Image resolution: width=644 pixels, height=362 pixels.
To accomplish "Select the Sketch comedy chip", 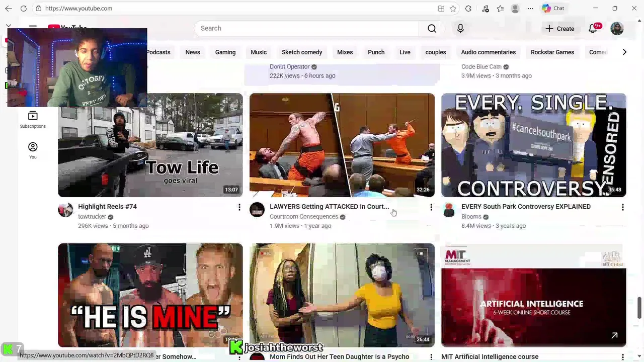I will [302, 52].
